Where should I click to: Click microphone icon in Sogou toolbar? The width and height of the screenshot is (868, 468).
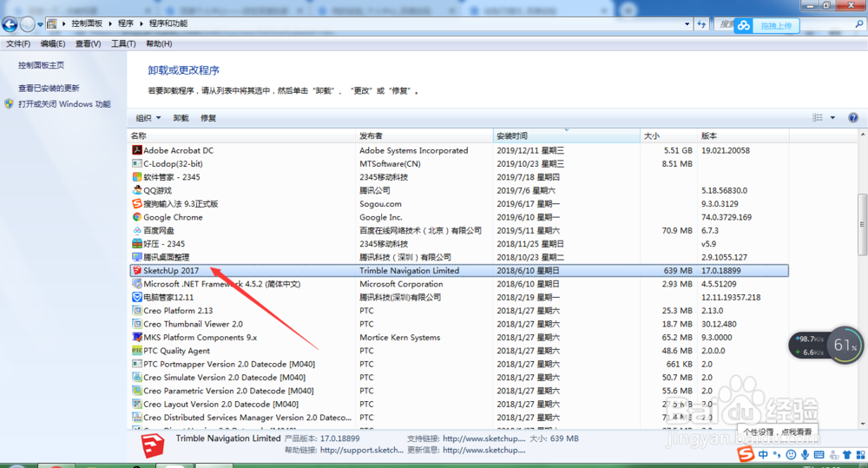pyautogui.click(x=805, y=455)
